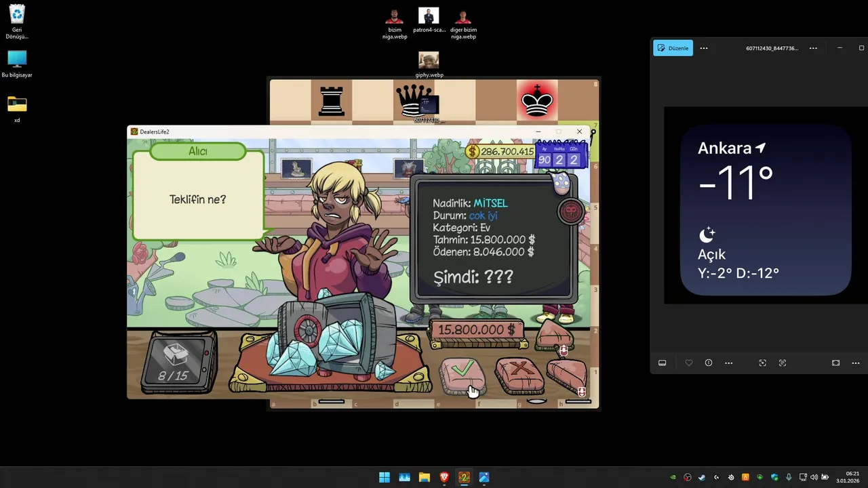Click the highlighted black king on the chess board
Screen dimensions: 868x488
(x=537, y=101)
